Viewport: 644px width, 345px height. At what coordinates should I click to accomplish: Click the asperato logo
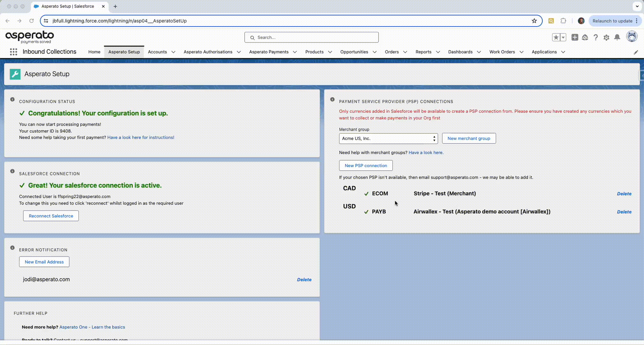pyautogui.click(x=30, y=37)
